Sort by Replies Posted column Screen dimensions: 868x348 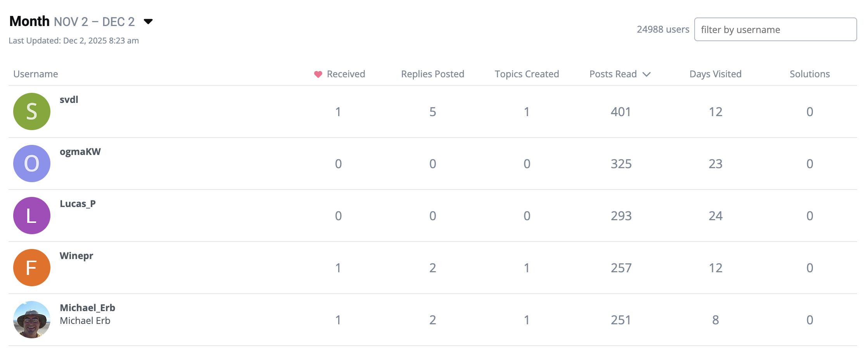pos(432,74)
